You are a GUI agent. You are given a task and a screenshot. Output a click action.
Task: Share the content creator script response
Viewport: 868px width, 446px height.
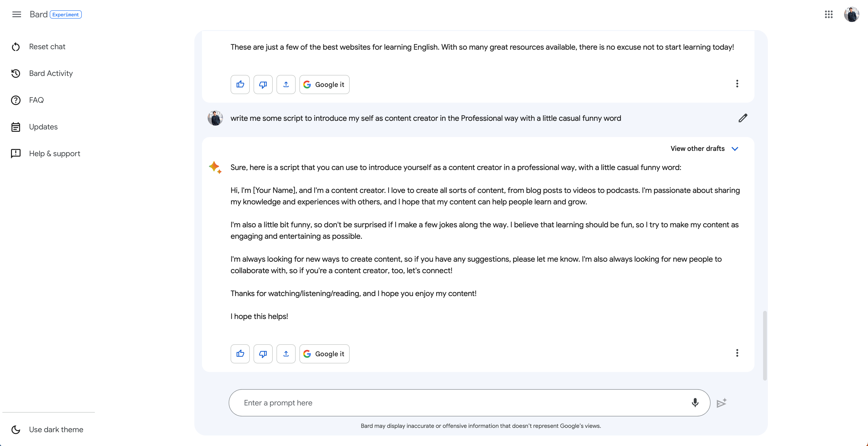pyautogui.click(x=286, y=353)
